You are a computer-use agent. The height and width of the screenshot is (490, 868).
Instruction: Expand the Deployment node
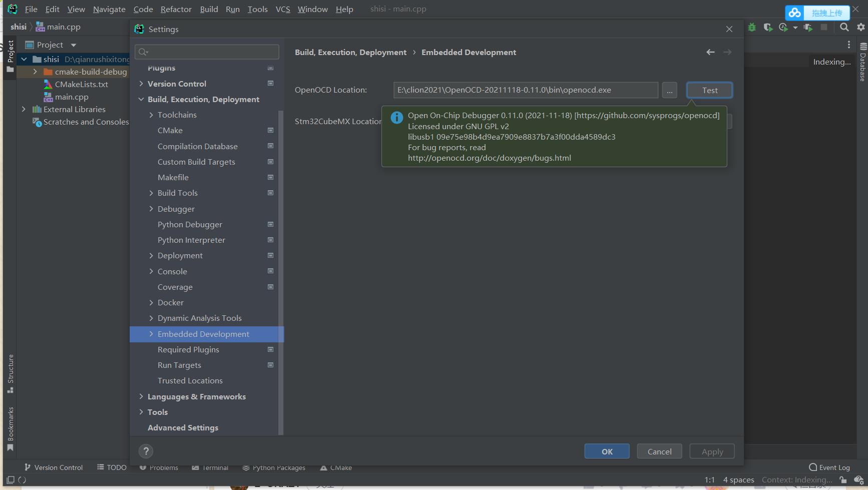[151, 255]
